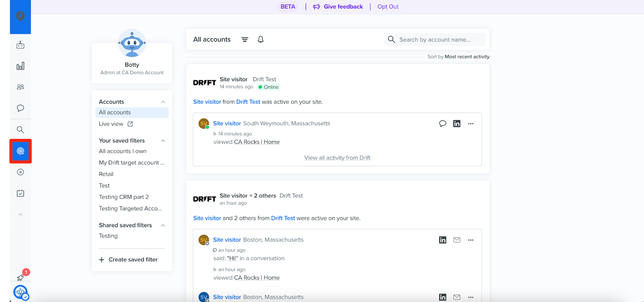Open the bell notification icon
Screen dimensions: 644x302
pos(260,39)
